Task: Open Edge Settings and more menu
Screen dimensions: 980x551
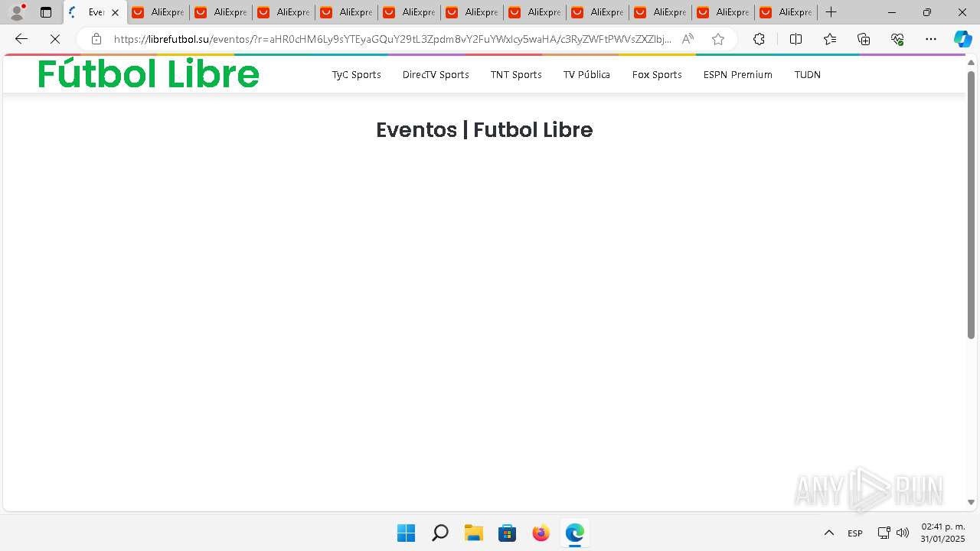Action: tap(931, 39)
